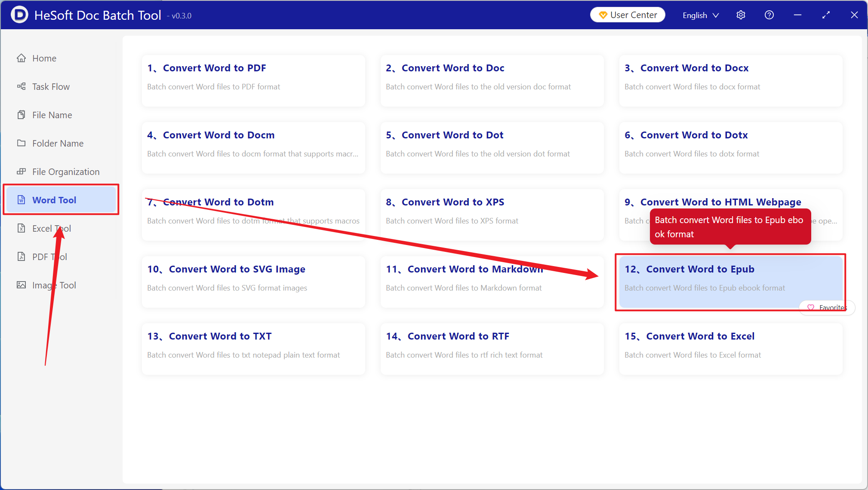Click 'Batch convert Word files to Excel format' text
Image resolution: width=868 pixels, height=490 pixels.
click(x=693, y=355)
